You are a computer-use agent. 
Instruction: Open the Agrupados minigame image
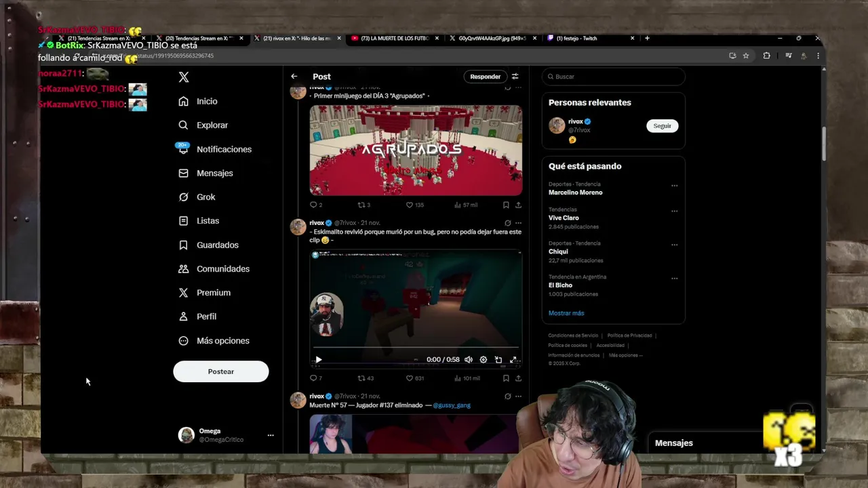click(416, 150)
